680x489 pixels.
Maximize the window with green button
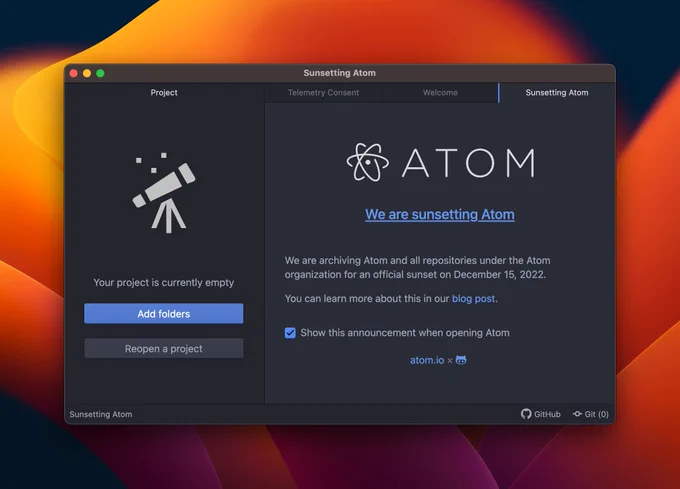click(100, 73)
